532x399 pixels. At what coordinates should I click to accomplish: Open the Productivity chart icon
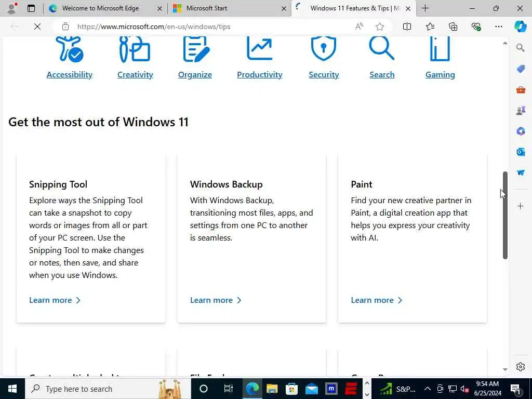click(x=260, y=48)
